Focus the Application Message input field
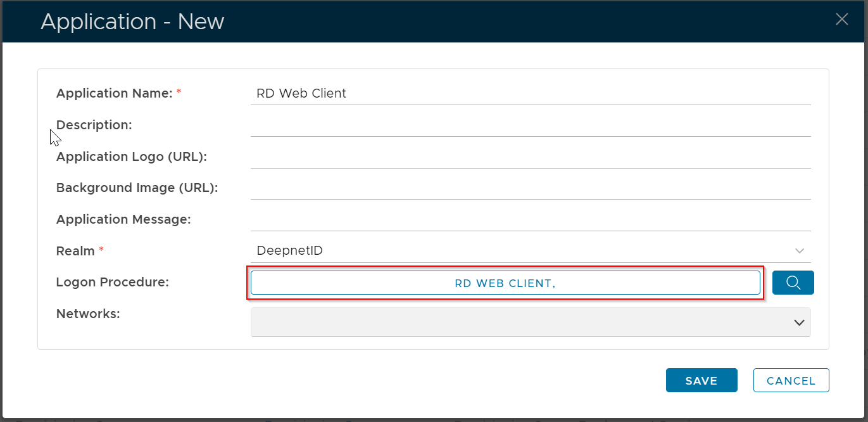The image size is (868, 422). pyautogui.click(x=530, y=220)
